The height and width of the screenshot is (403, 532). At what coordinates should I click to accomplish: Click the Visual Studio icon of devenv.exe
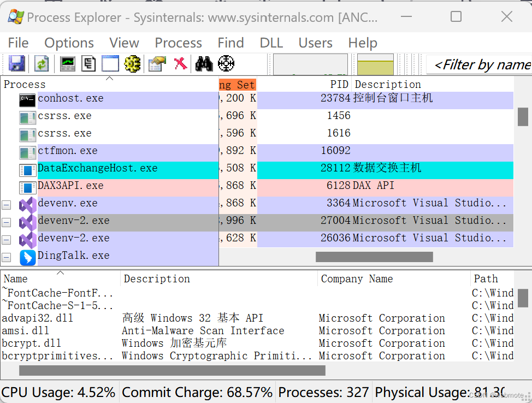click(x=27, y=205)
